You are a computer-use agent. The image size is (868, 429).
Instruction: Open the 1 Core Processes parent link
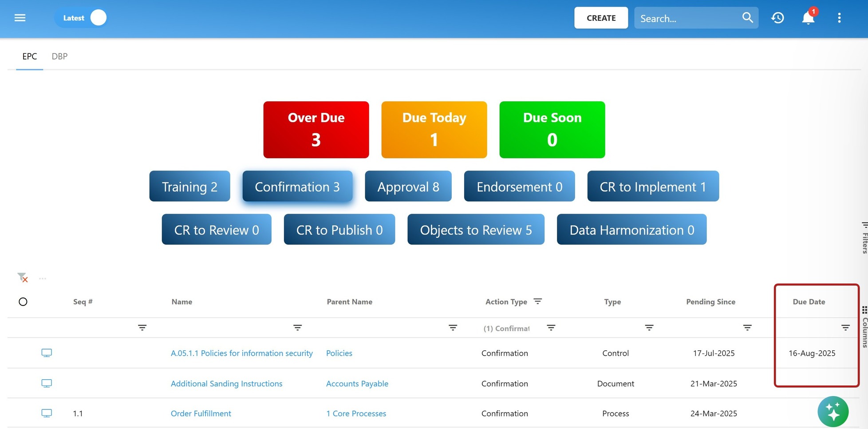click(356, 413)
